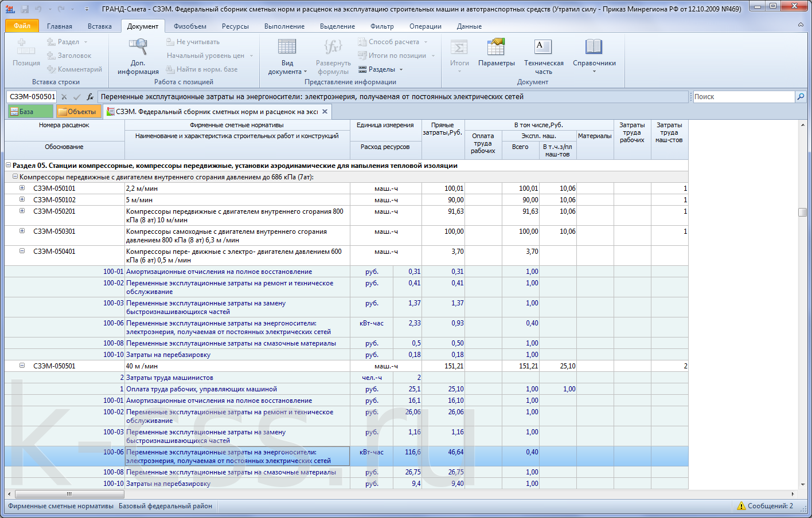This screenshot has height=518, width=812.
Task: Click the cell reference box СЗЭМ-050501
Action: point(32,97)
